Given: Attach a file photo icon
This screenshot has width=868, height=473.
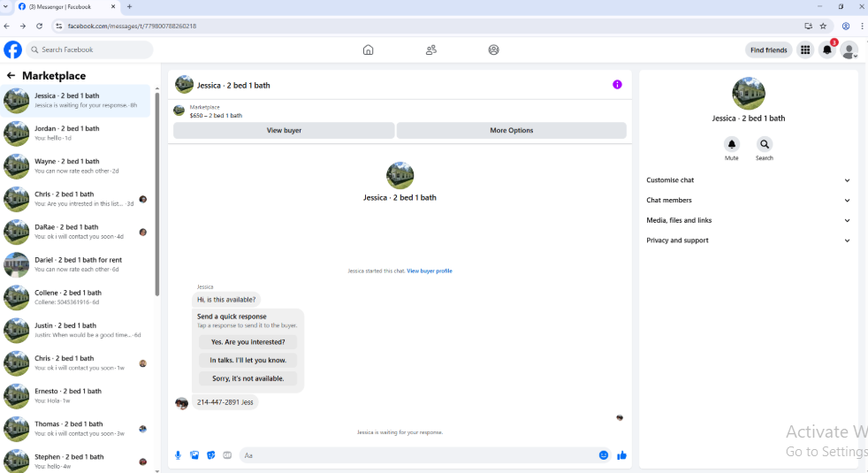Looking at the screenshot, I should 194,455.
